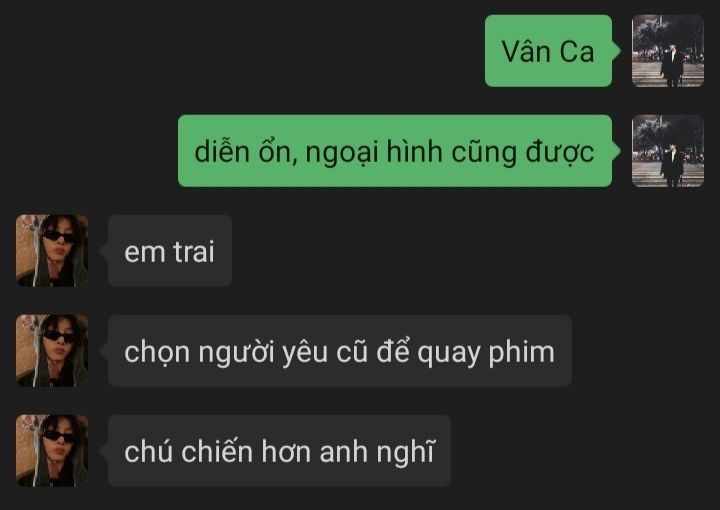The width and height of the screenshot is (720, 510).
Task: Click the word 'nghĩ' in the last message
Action: coord(405,452)
